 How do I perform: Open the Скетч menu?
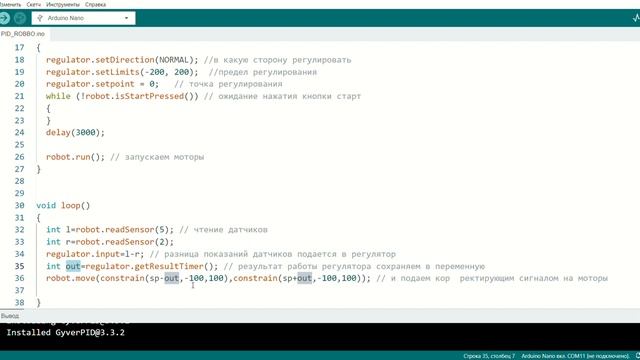pyautogui.click(x=33, y=4)
